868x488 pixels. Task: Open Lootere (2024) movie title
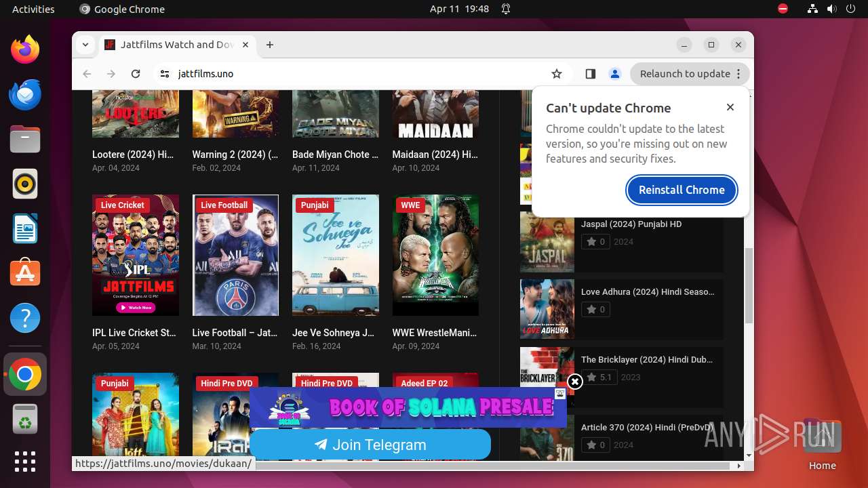point(134,155)
